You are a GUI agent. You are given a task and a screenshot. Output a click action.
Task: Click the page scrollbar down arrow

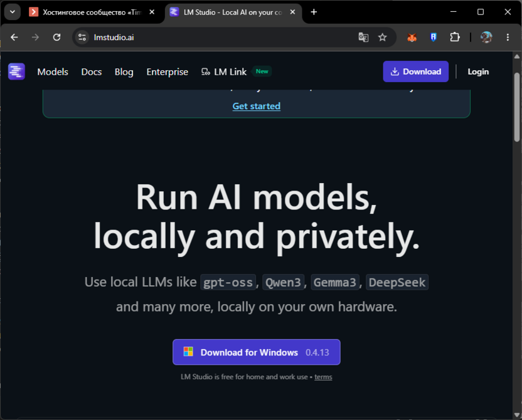pos(517,415)
